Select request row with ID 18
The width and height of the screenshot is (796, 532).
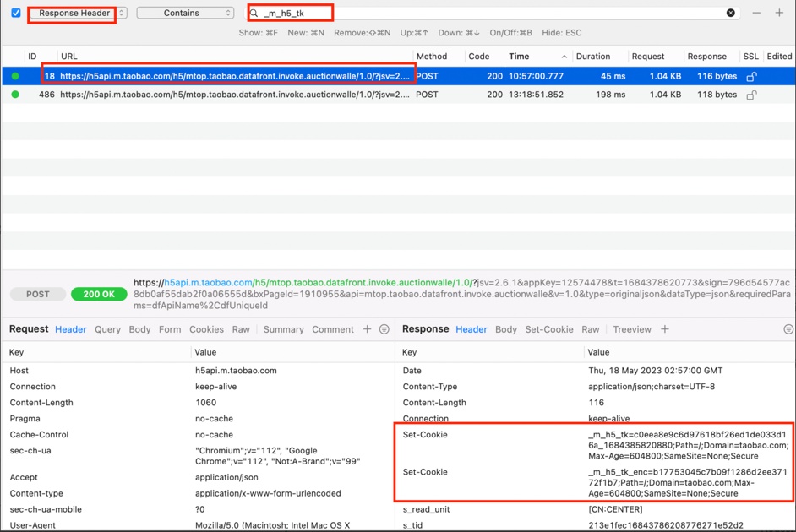pyautogui.click(x=398, y=76)
